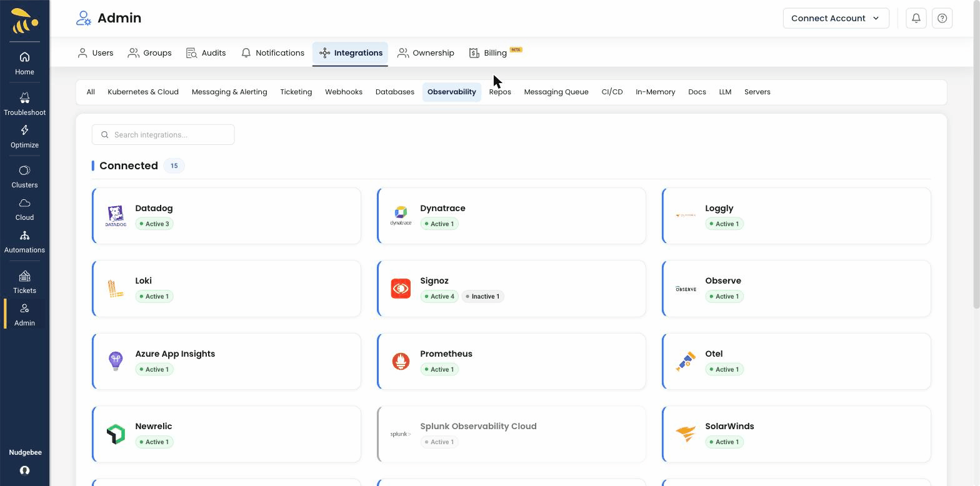This screenshot has height=486, width=980.
Task: Open Optimize lightning icon
Action: [x=24, y=130]
